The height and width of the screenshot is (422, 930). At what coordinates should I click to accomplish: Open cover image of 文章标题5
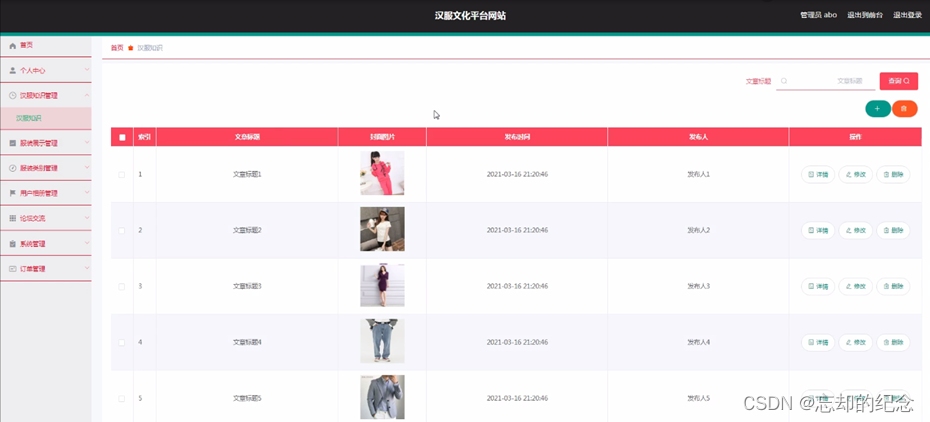pyautogui.click(x=382, y=397)
